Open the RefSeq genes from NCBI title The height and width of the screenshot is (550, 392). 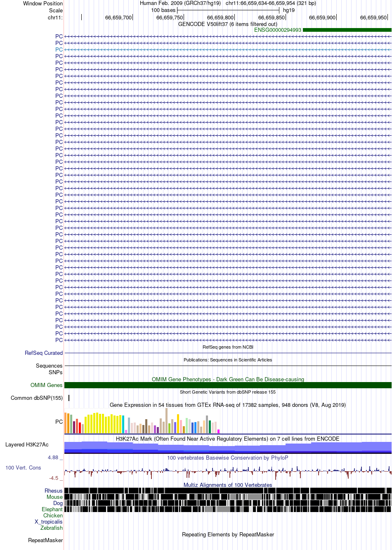(x=228, y=347)
